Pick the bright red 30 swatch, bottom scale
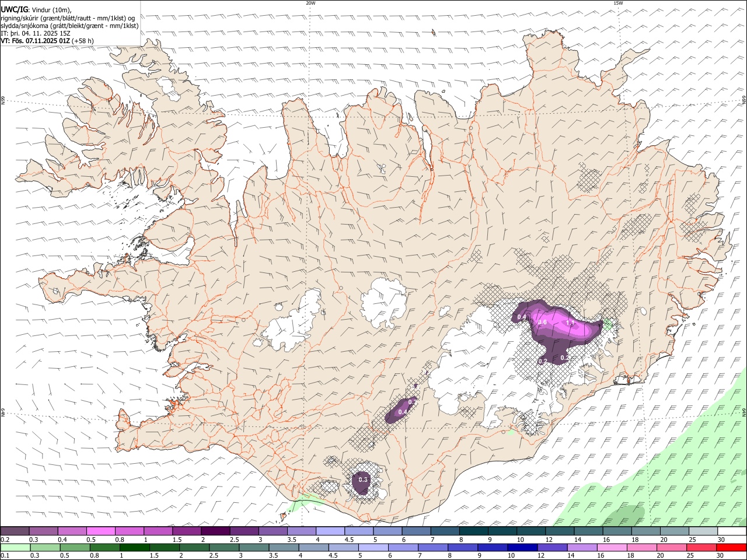747x560 pixels. [731, 548]
